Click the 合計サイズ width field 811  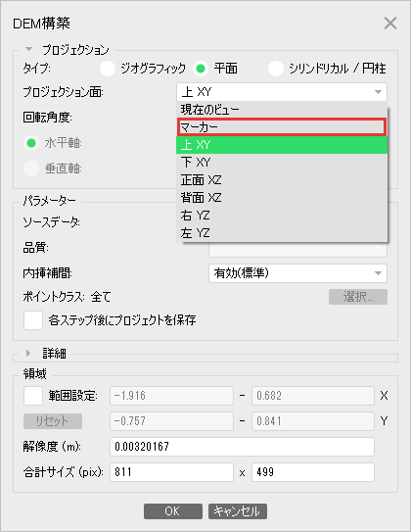[171, 472]
